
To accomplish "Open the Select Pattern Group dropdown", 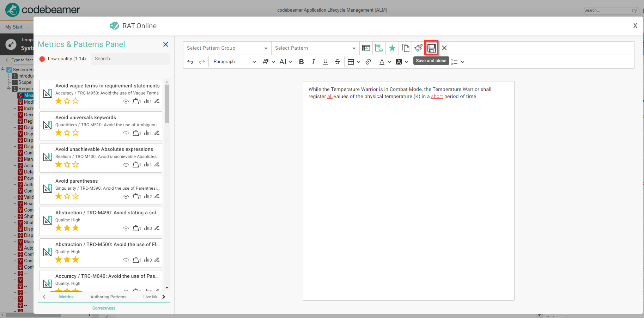I will (x=227, y=48).
